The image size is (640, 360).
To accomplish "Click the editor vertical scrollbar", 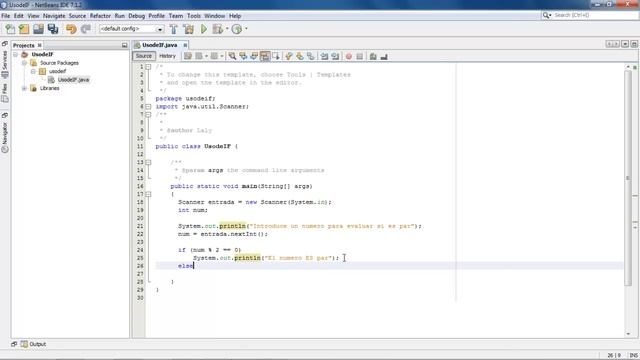I will coord(628,178).
